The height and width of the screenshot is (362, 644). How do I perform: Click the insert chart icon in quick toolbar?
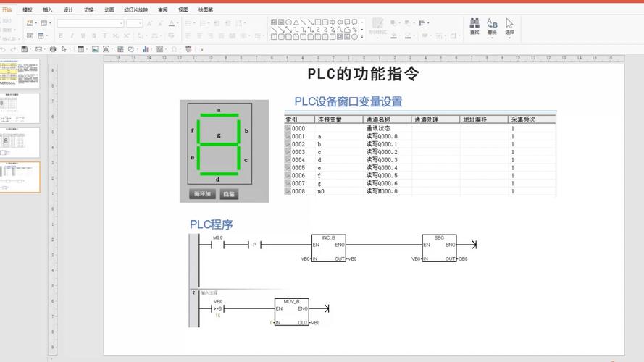(x=145, y=49)
